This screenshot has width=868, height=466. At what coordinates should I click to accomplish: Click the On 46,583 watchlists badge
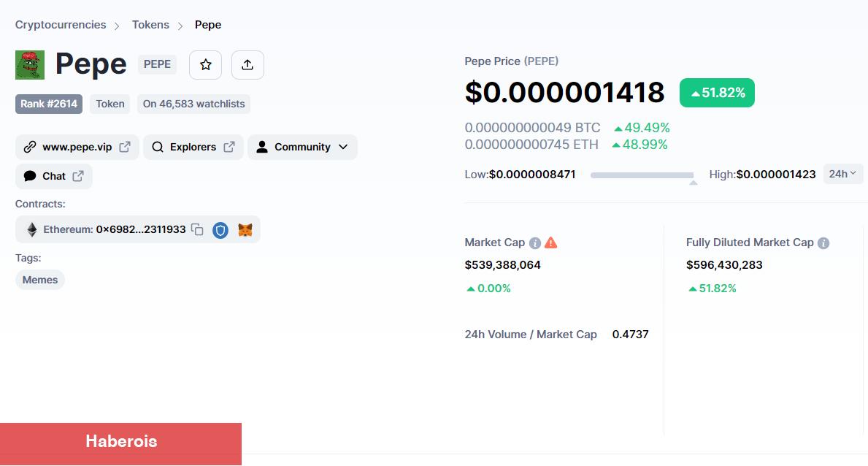(x=193, y=104)
